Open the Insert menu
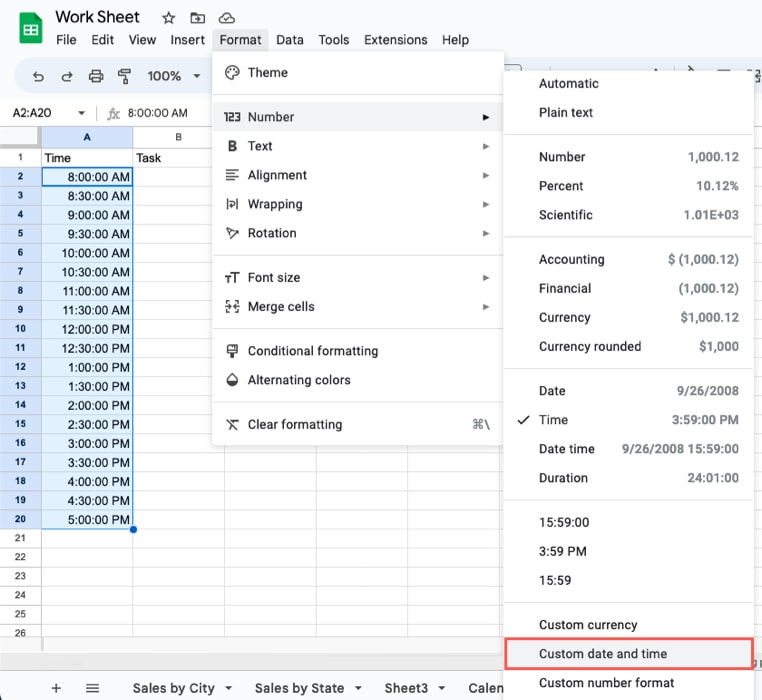The height and width of the screenshot is (700, 762). pos(187,40)
